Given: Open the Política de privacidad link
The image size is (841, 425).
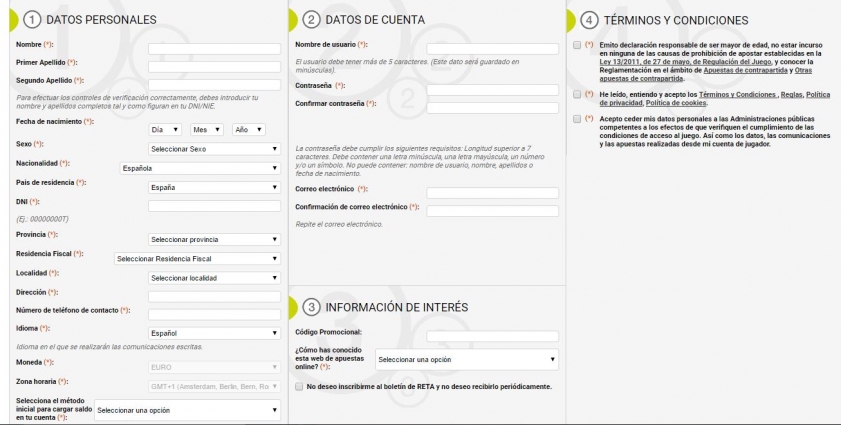Looking at the screenshot, I should click(x=715, y=99).
